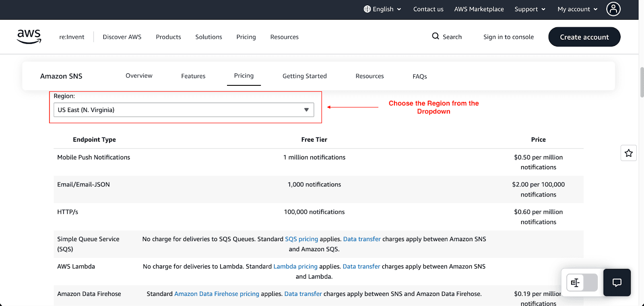This screenshot has width=644, height=306.
Task: Click '1 million notifications' free tier value
Action: pos(314,157)
